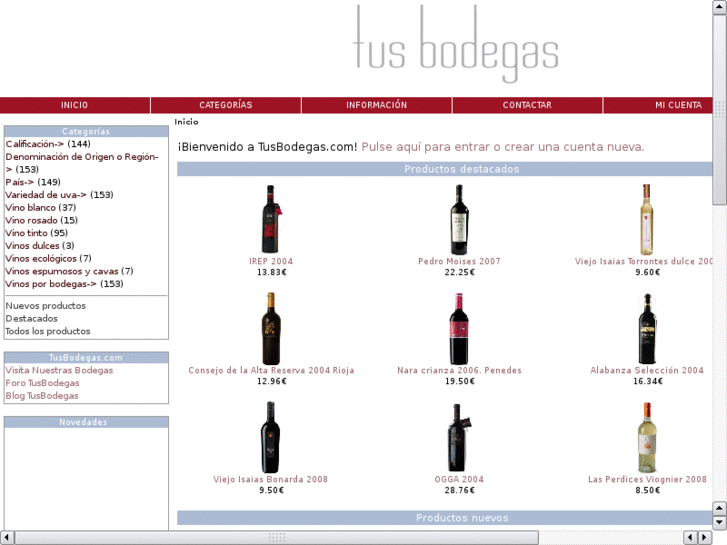727x545 pixels.
Task: Expand Denominación de Origen o Región category
Action: point(82,163)
